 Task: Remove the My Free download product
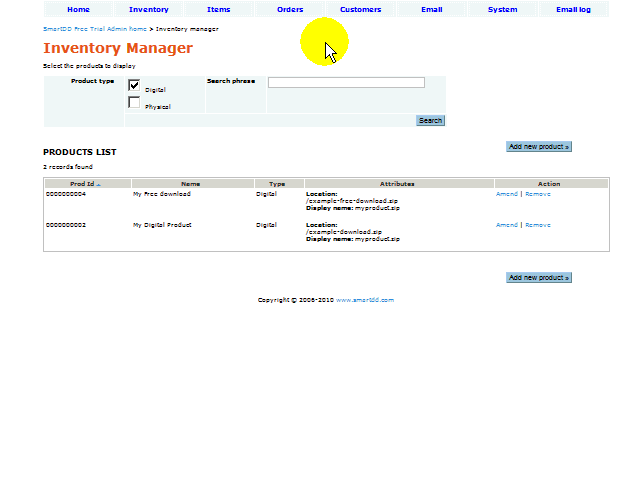tap(538, 194)
